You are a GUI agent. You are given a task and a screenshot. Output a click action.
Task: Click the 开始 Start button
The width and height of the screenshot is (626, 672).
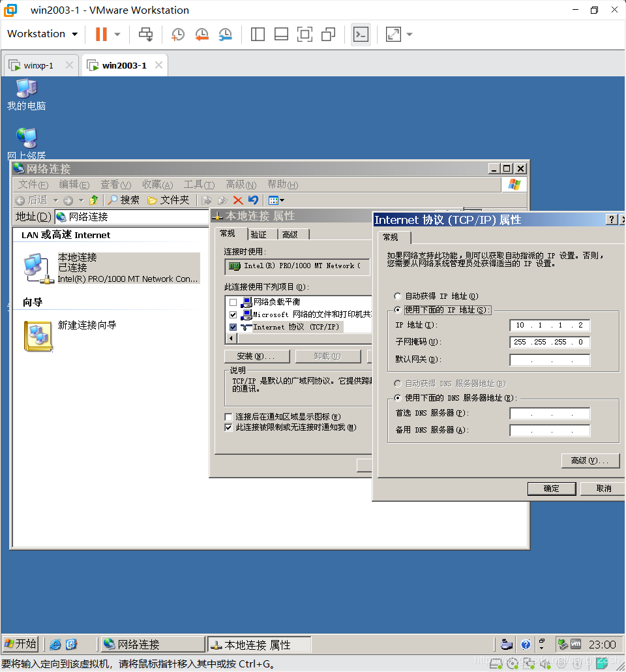point(20,644)
